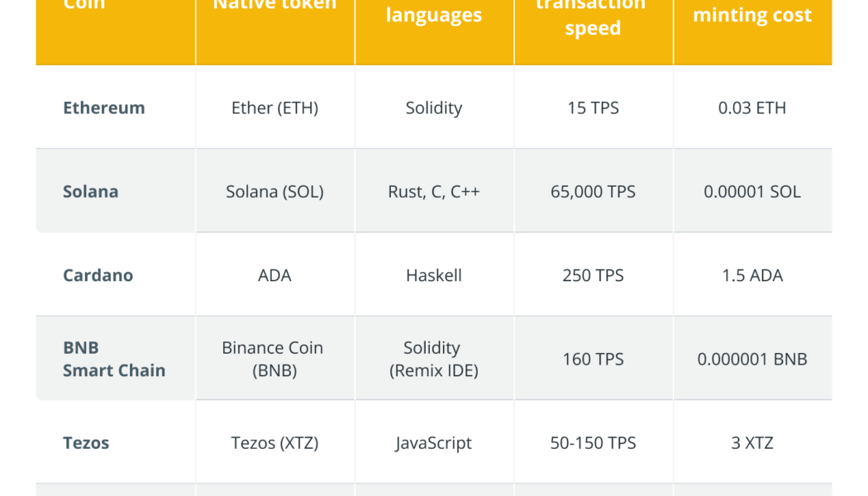Select the 15 TPS cell
The height and width of the screenshot is (496, 868).
click(x=593, y=107)
